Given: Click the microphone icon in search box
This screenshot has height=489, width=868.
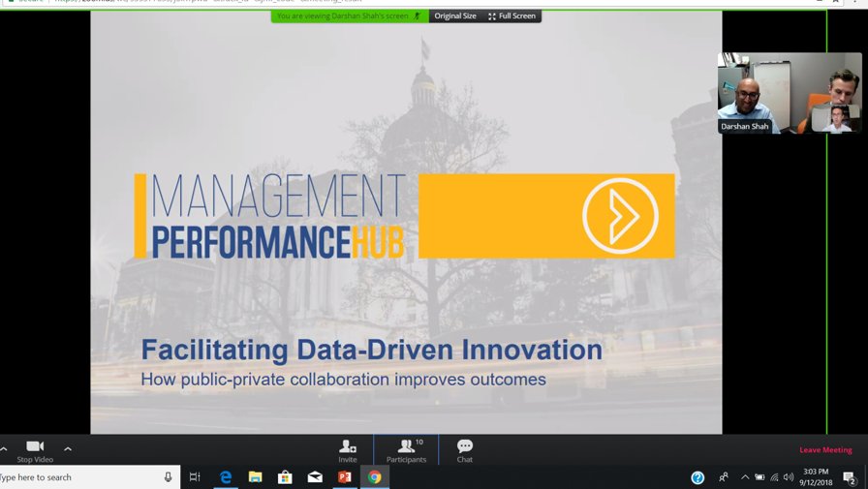Looking at the screenshot, I should 169,476.
